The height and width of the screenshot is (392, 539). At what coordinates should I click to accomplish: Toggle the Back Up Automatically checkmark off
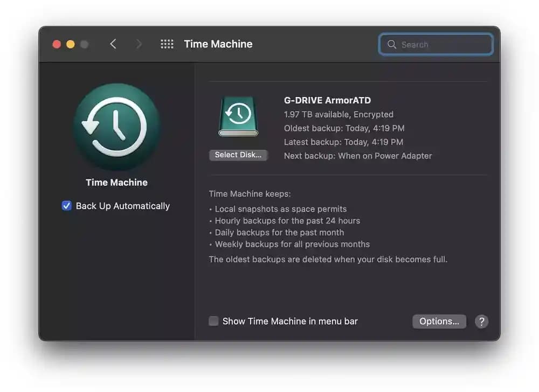click(66, 206)
